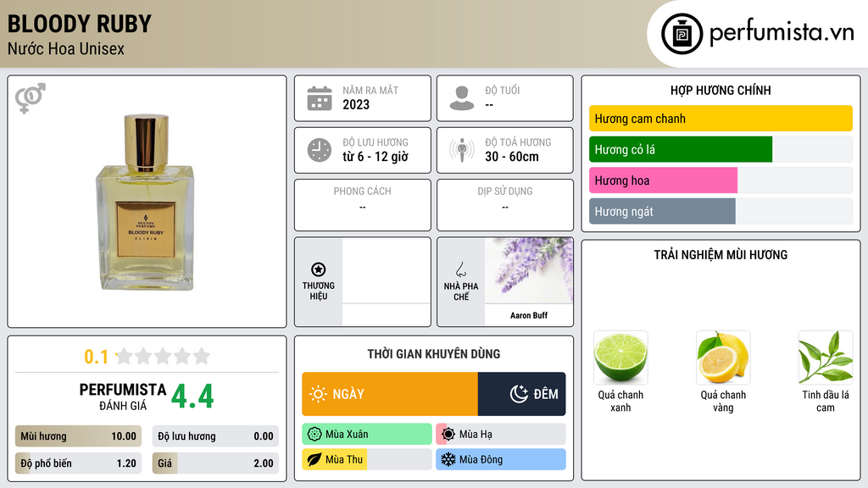Click the TRẢI NGHIỆM MÙI HƯƠNG heading
The width and height of the screenshot is (868, 488).
coord(721,255)
